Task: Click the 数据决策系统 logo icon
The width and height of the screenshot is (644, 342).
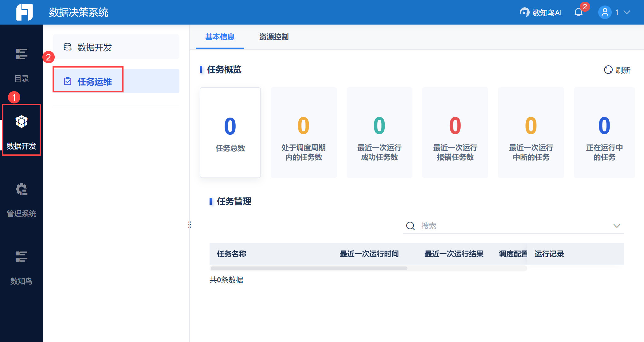Action: (x=24, y=12)
